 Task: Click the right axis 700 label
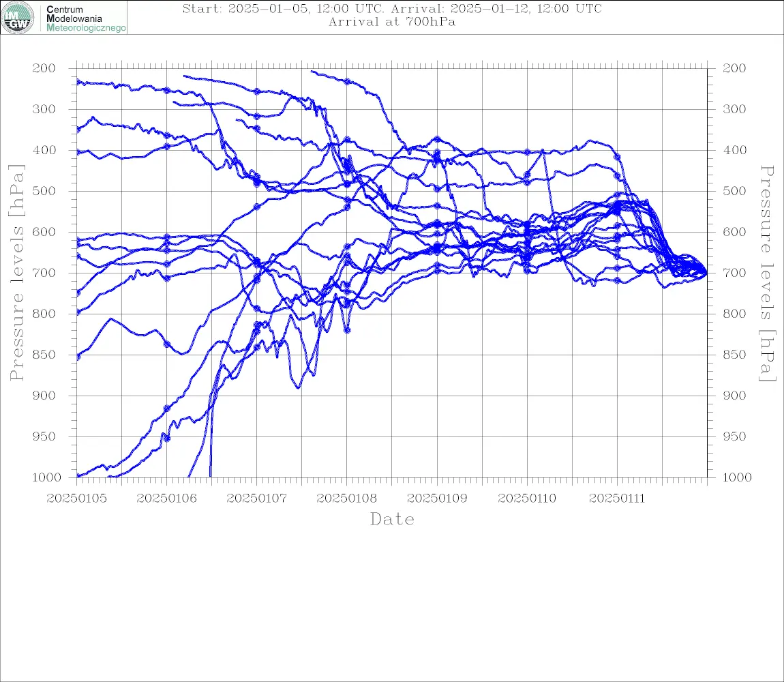click(x=734, y=273)
